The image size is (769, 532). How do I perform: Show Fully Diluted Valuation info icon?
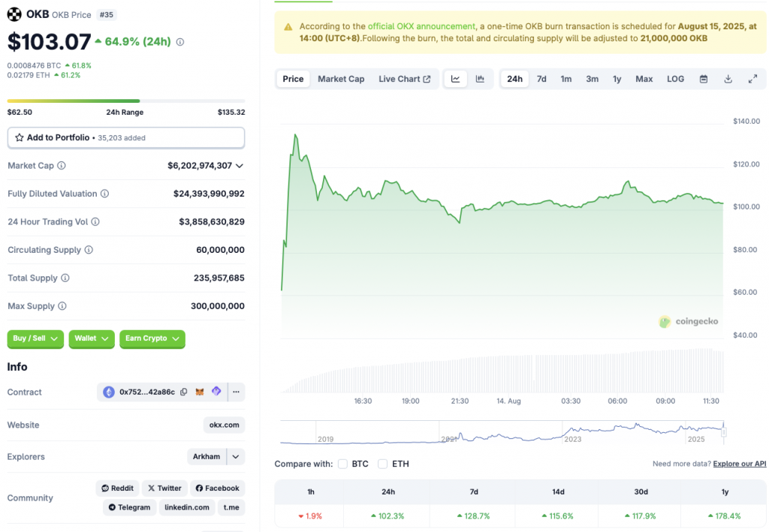(104, 194)
